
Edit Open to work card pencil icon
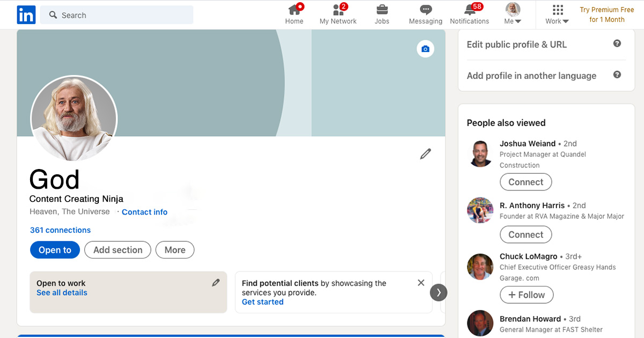tap(216, 283)
